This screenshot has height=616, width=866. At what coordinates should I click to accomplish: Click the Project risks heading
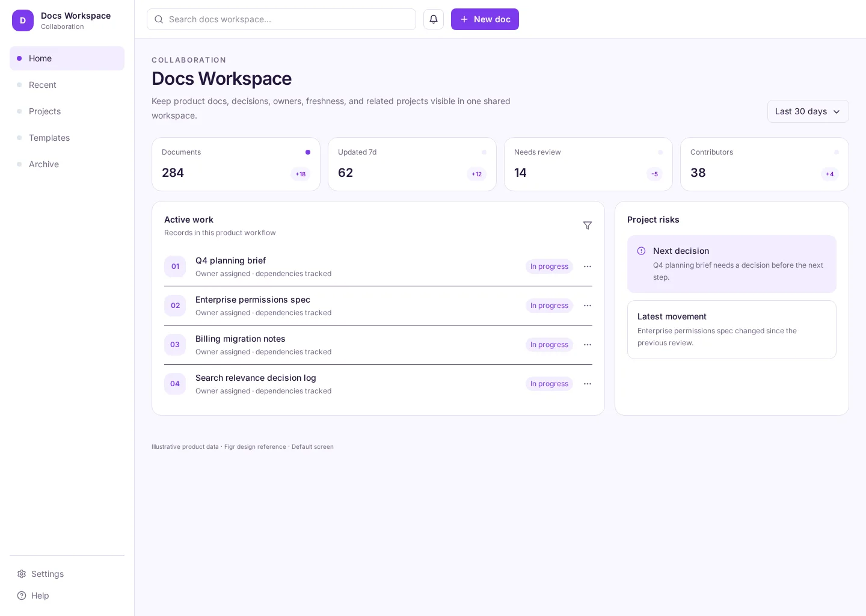[x=653, y=220]
